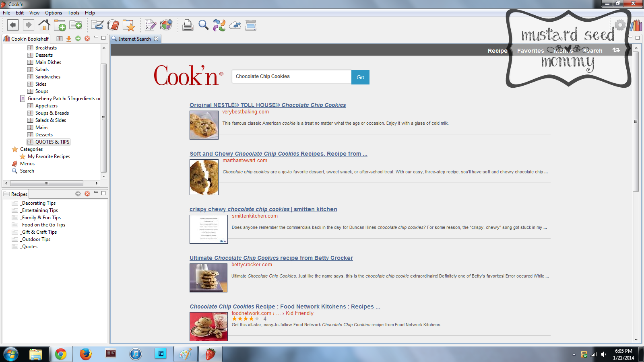Maximize the Recipes panel

tap(103, 193)
